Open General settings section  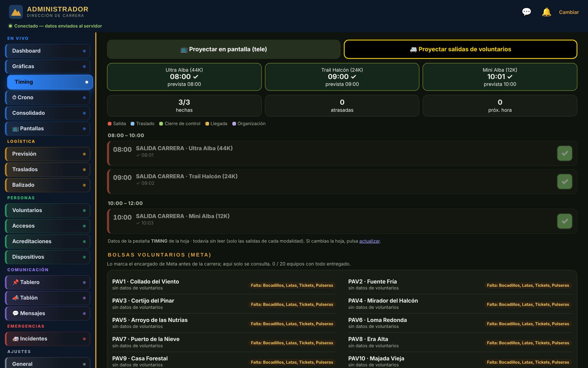click(x=47, y=363)
